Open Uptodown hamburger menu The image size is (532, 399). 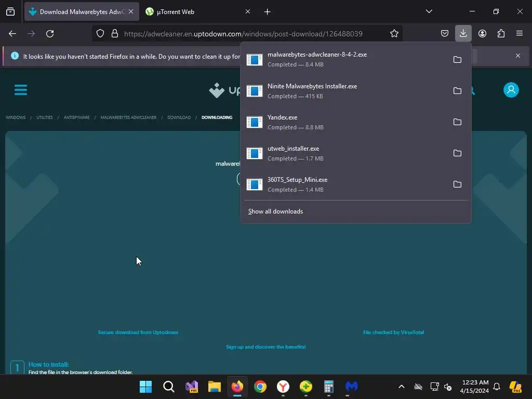[21, 90]
